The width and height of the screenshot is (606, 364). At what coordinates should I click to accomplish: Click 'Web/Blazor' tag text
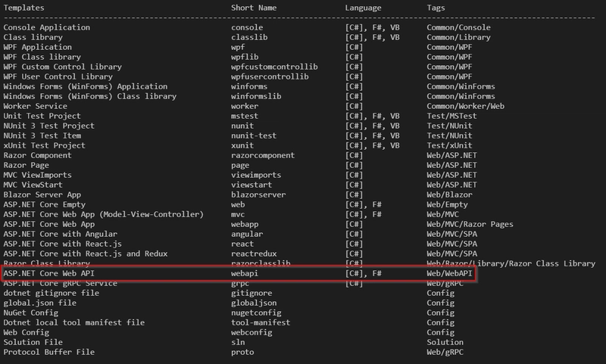[x=449, y=195]
